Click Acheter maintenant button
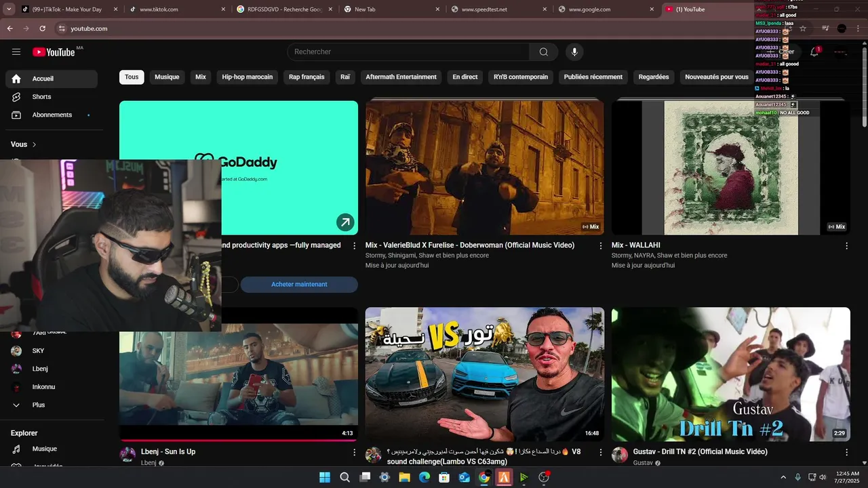 [299, 285]
